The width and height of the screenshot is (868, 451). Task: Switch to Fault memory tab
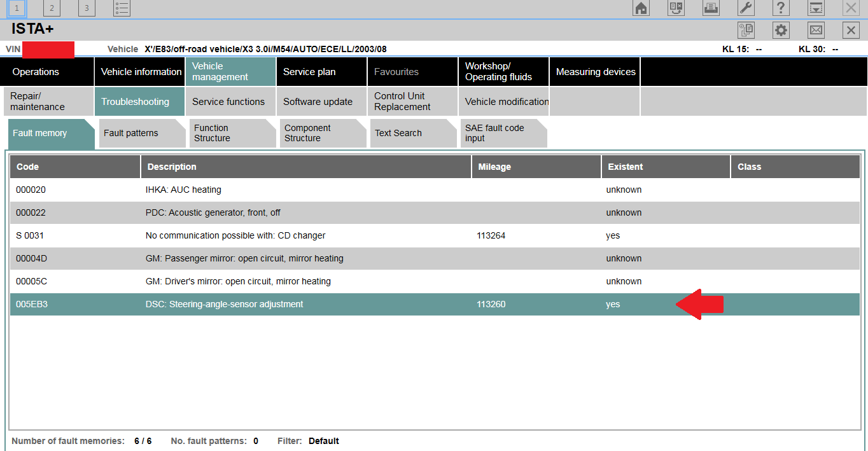point(51,134)
